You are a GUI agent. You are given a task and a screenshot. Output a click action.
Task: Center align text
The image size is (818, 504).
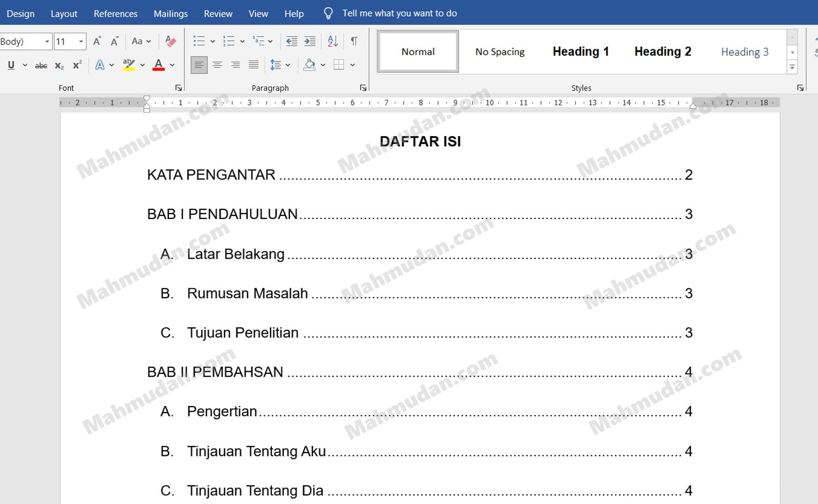(x=217, y=65)
